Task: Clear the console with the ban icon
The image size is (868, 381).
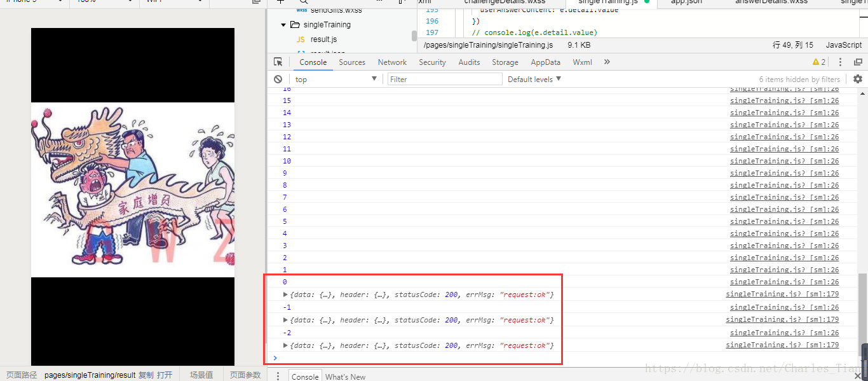Action: pos(278,79)
